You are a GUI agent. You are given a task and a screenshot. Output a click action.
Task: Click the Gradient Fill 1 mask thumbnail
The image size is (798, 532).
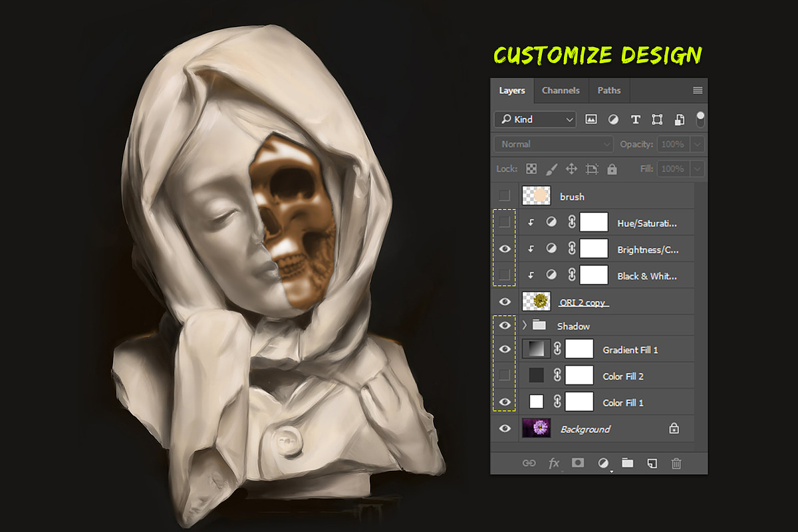[x=579, y=348]
